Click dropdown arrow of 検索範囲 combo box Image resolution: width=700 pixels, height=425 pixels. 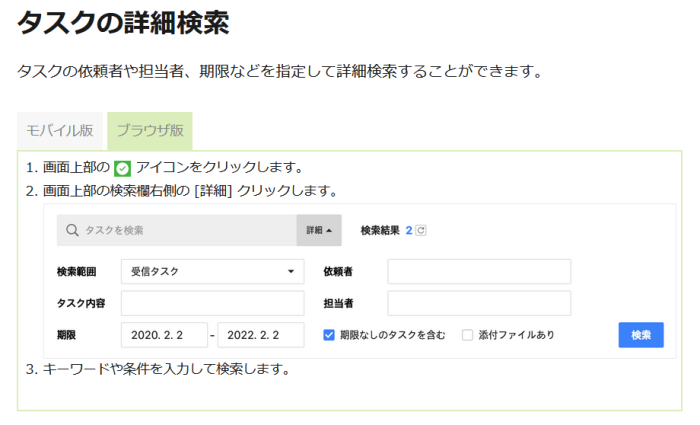(291, 271)
